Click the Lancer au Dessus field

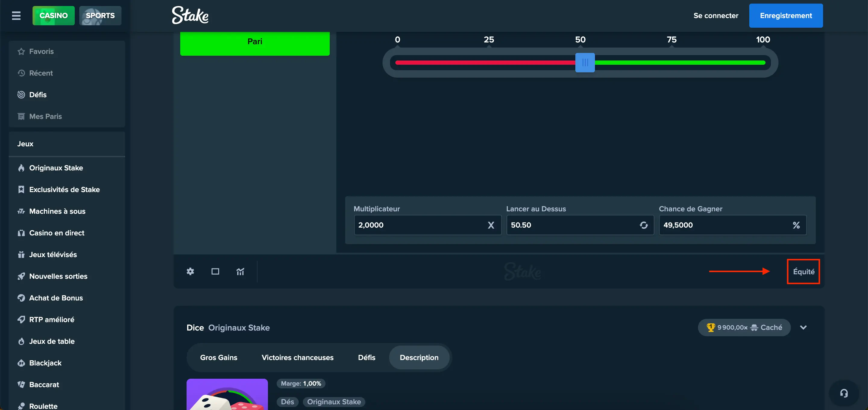[x=580, y=225]
